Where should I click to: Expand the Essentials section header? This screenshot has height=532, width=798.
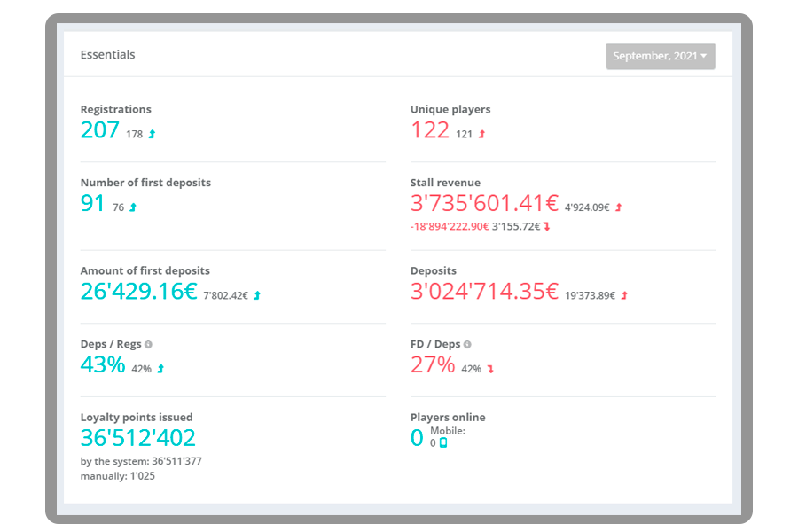(x=107, y=54)
